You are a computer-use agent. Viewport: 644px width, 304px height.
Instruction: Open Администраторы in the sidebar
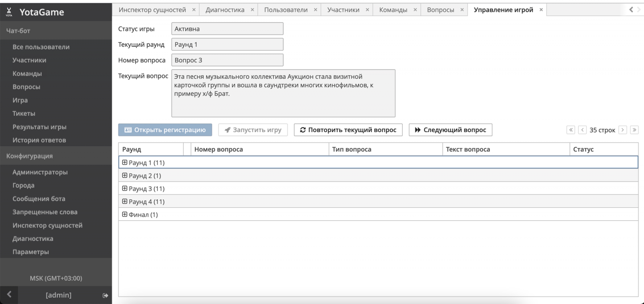coord(40,172)
